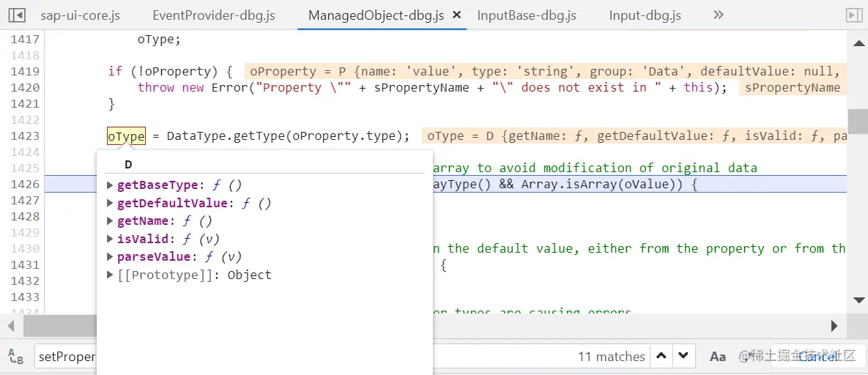Select the ManagedObject-dbg.js tab

[376, 15]
